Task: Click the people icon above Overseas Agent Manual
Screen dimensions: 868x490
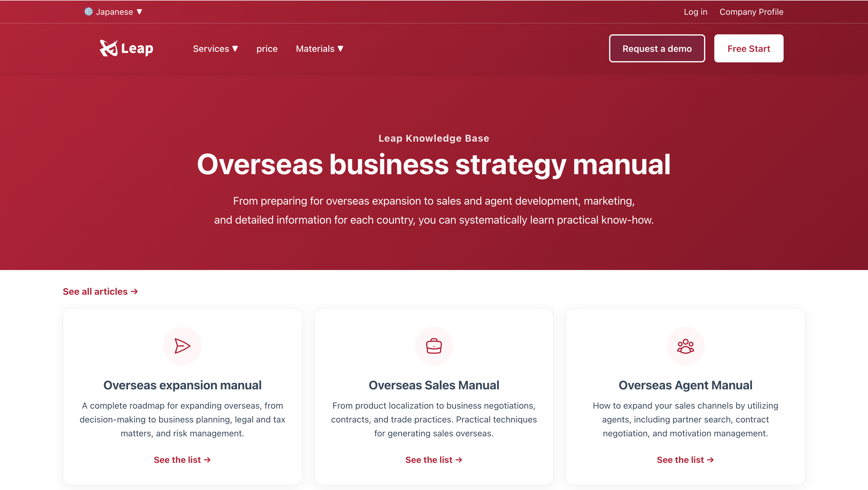Action: 685,345
